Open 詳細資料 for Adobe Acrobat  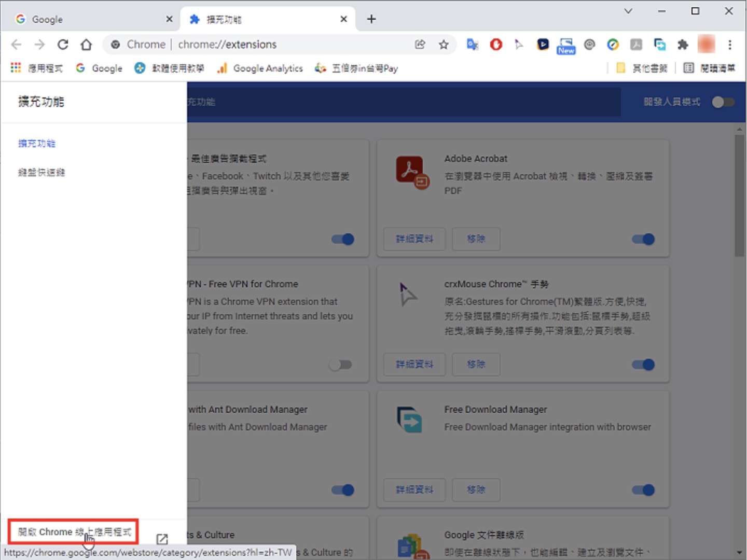[414, 239]
